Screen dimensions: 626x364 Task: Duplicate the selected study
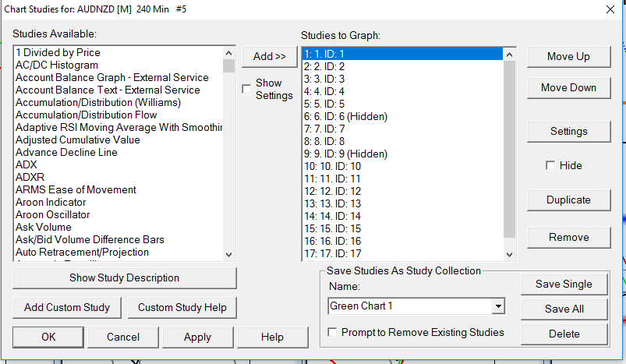point(568,200)
